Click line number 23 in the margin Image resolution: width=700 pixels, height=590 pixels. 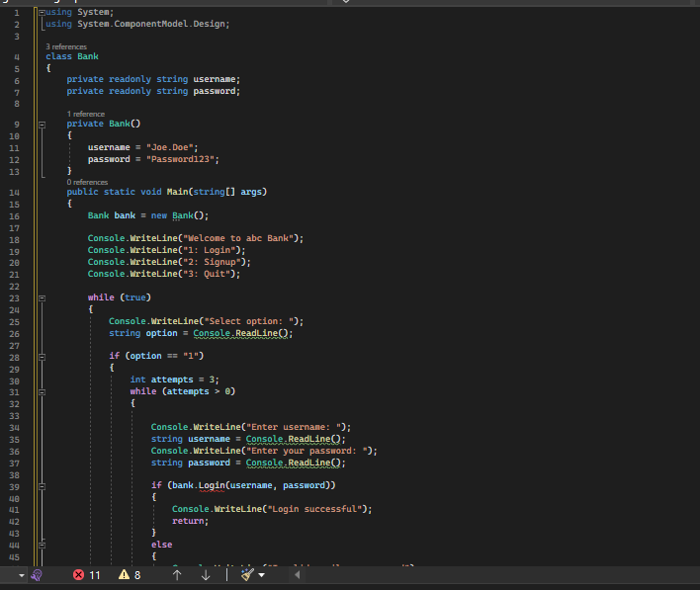pos(15,297)
